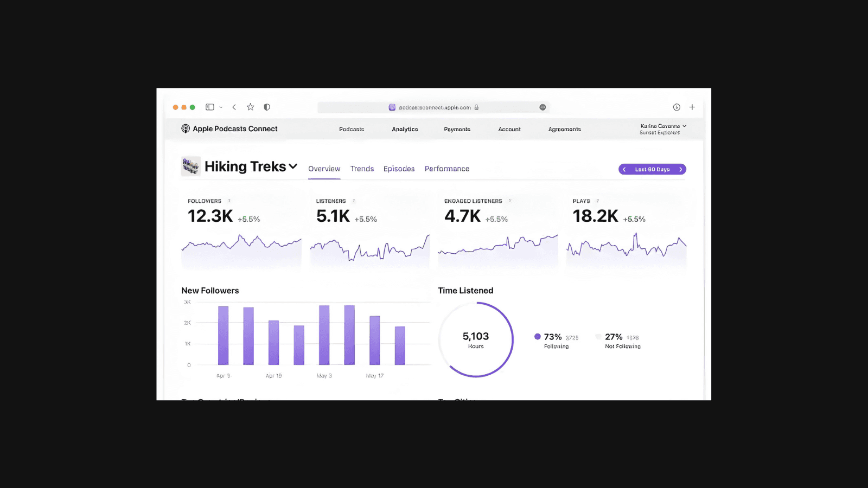Open the Payments menu
Screen dimensions: 868x488
tap(457, 129)
